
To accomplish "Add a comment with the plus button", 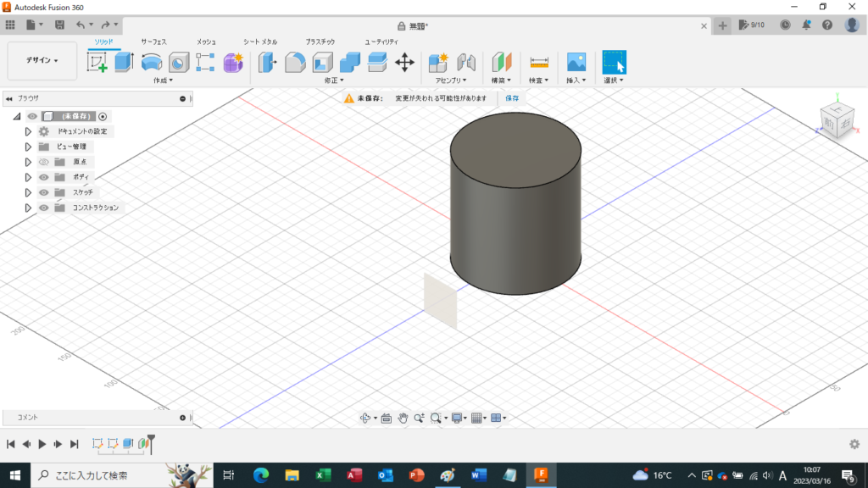I will point(183,418).
